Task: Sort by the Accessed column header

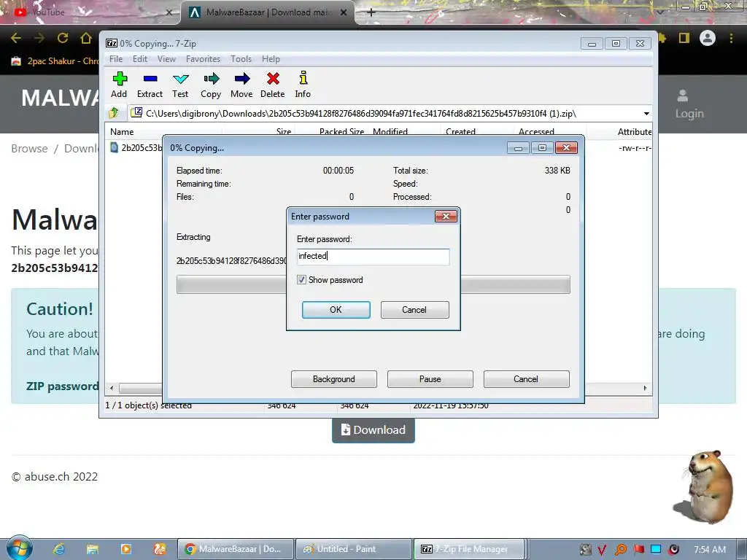Action: coord(536,132)
